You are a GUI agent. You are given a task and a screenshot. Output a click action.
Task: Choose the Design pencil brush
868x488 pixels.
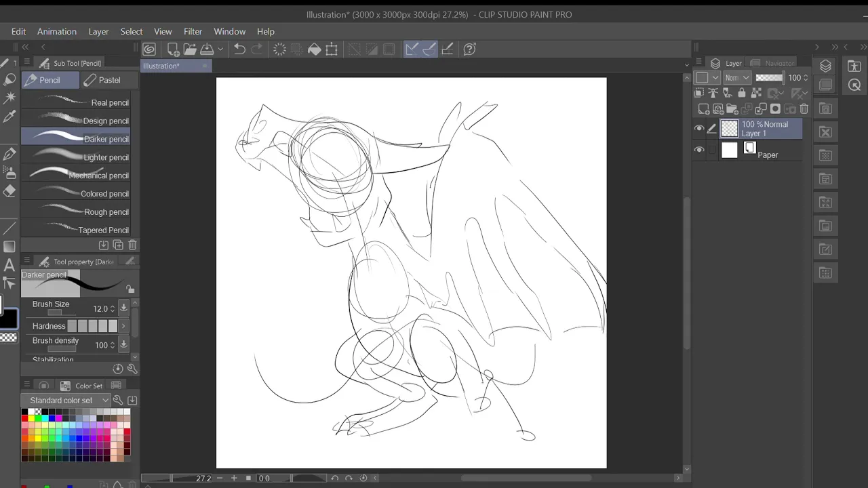coord(76,121)
